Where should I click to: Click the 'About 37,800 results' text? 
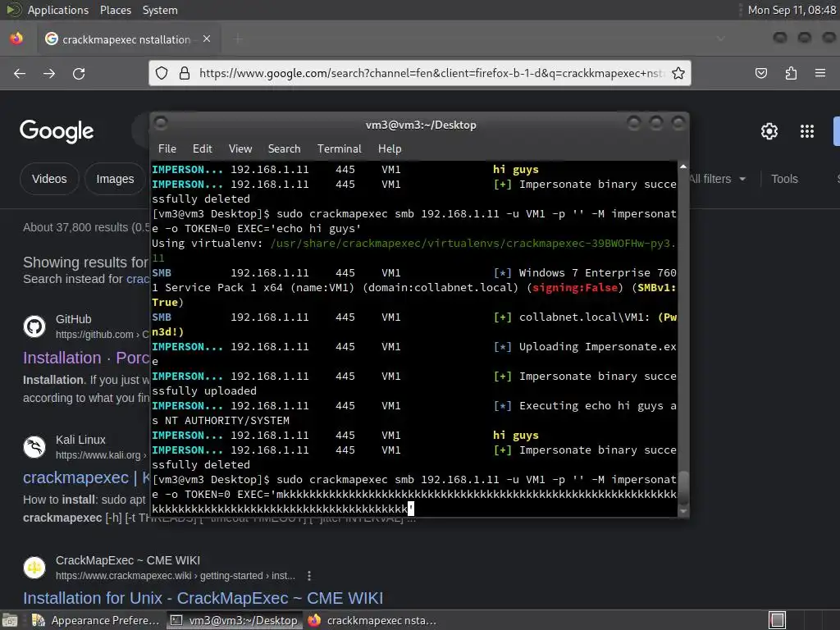pyautogui.click(x=86, y=227)
